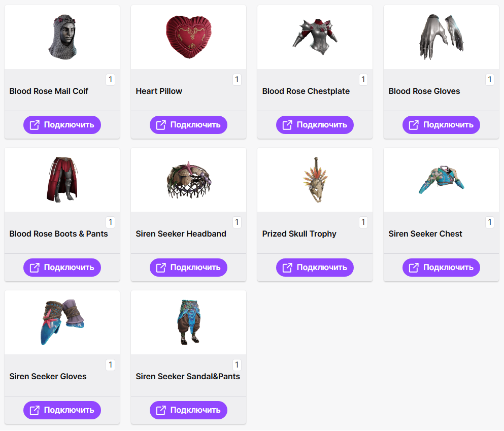This screenshot has height=431, width=504.
Task: Connect the Siren Seeker Headband item
Action: click(x=188, y=268)
